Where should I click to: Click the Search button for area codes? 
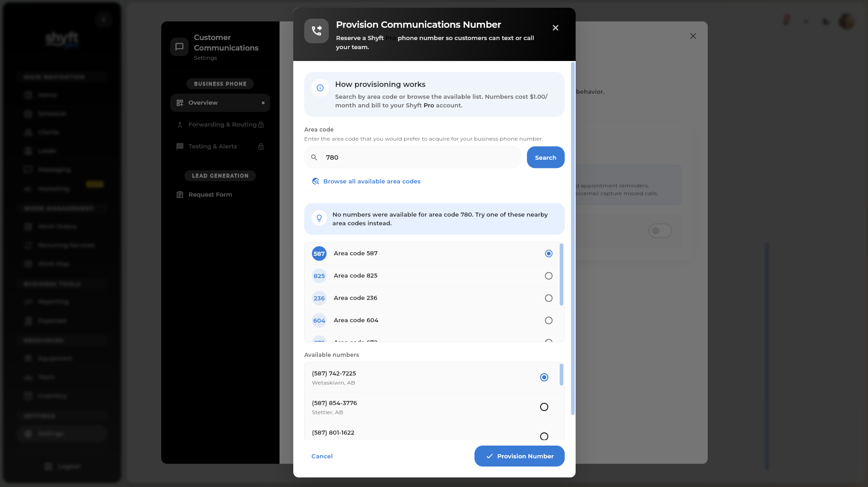(x=545, y=157)
